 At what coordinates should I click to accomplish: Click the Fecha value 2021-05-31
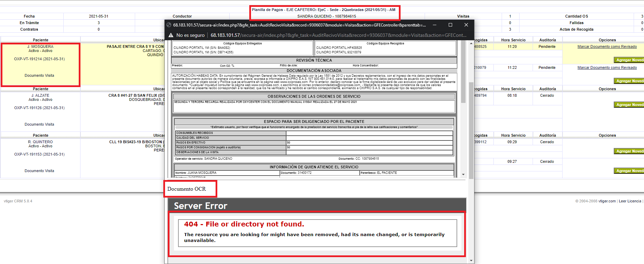point(99,16)
